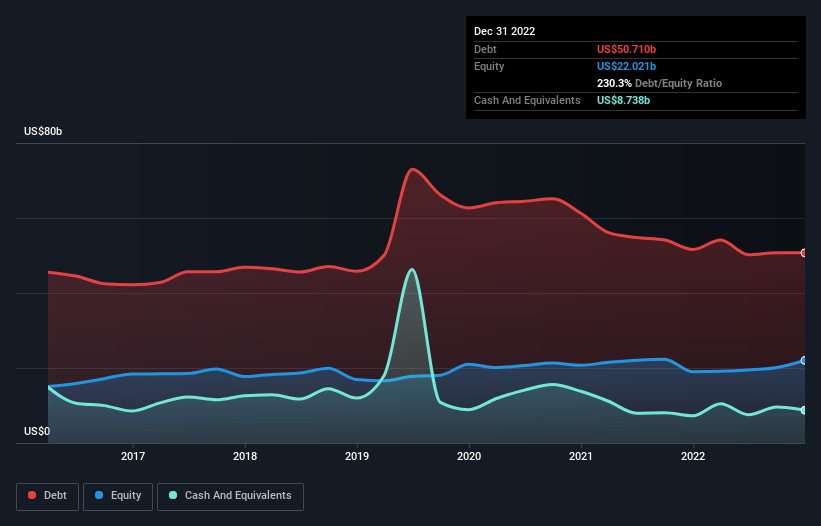This screenshot has height=526, width=821.
Task: Select the red Debt endpoint marker
Action: [x=804, y=253]
